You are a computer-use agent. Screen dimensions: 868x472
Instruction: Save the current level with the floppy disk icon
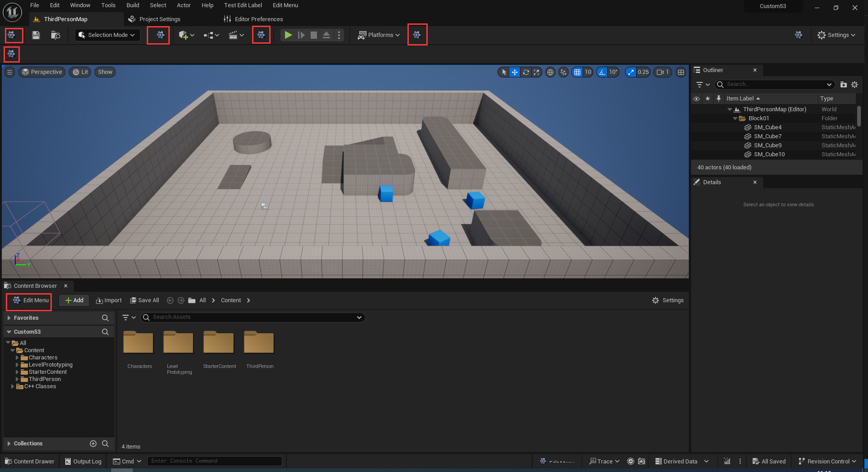coord(36,35)
